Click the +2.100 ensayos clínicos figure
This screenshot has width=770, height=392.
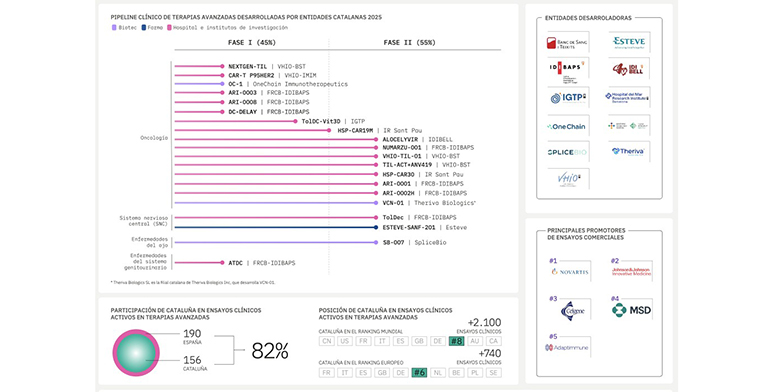484,323
